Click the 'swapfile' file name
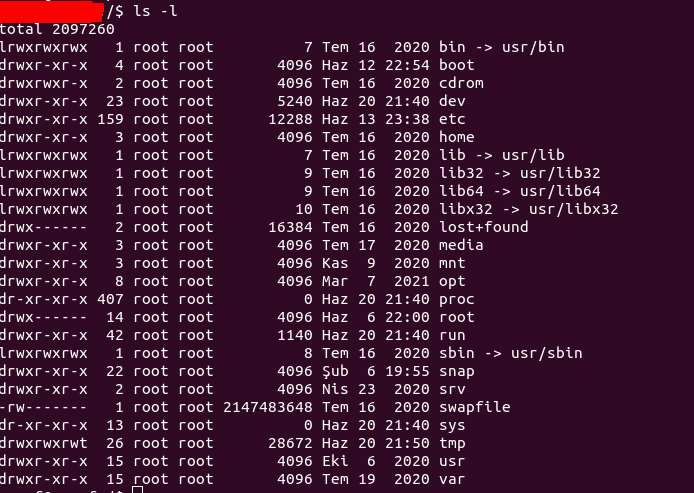694x493 pixels. tap(474, 407)
